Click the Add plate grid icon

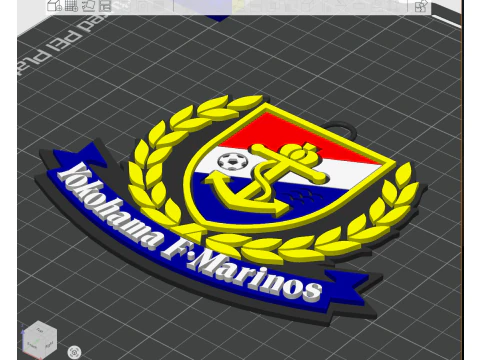[71, 6]
